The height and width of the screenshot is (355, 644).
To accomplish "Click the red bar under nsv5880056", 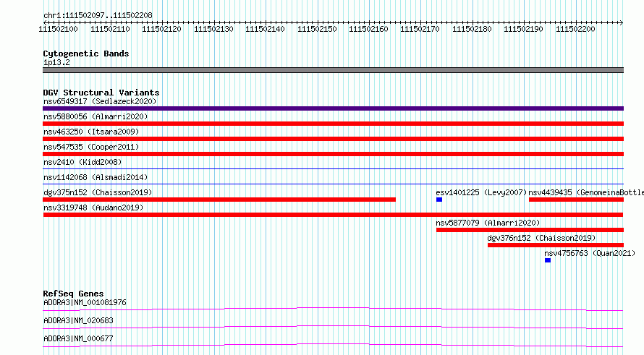I will 333,124.
